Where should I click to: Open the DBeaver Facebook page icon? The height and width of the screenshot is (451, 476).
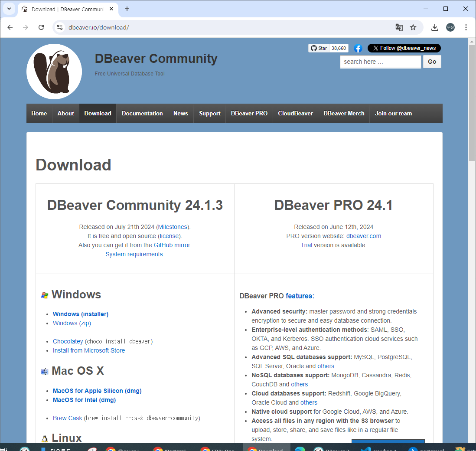tap(358, 48)
